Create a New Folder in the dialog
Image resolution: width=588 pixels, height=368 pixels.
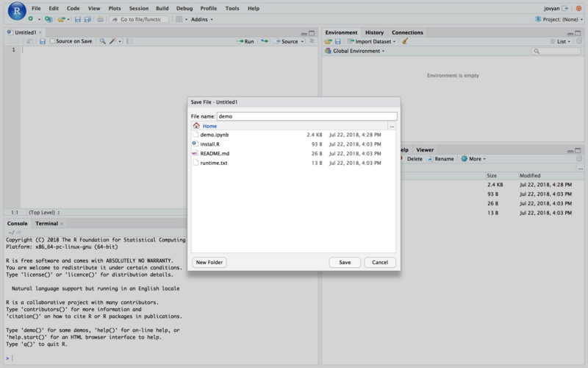(209, 262)
